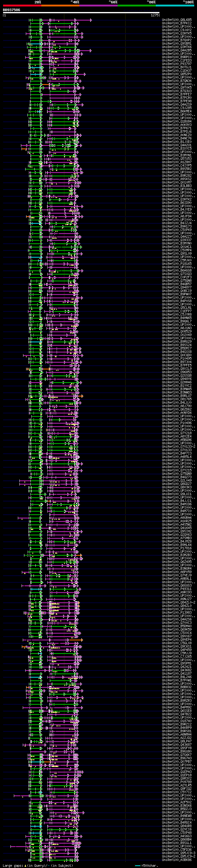
Task: Choose hit UniRef100_Q9SBM1
Action: [x=177, y=43]
